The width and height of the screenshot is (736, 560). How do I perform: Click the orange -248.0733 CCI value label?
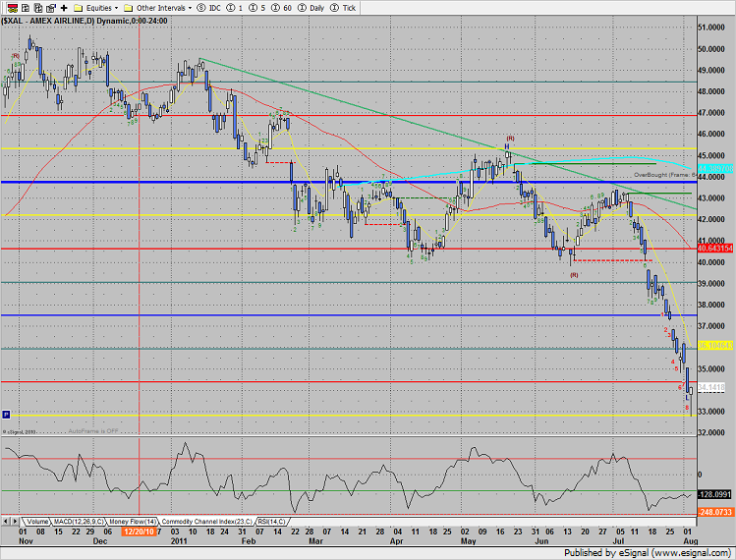point(715,512)
